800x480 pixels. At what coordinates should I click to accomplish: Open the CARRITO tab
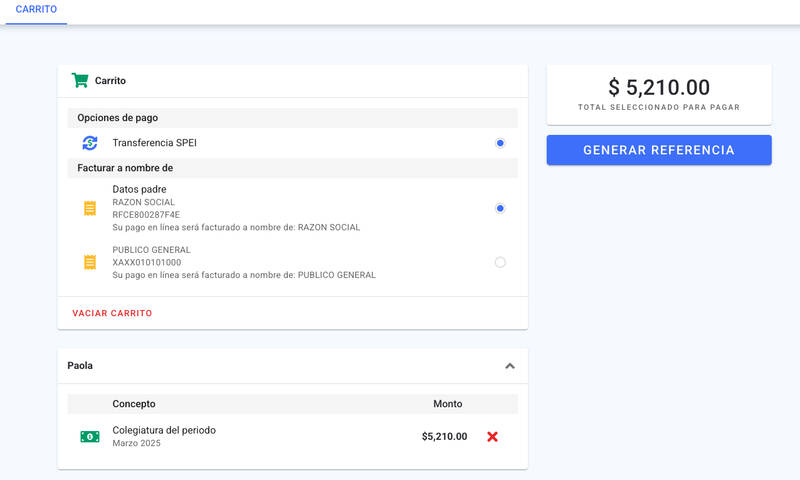[36, 10]
